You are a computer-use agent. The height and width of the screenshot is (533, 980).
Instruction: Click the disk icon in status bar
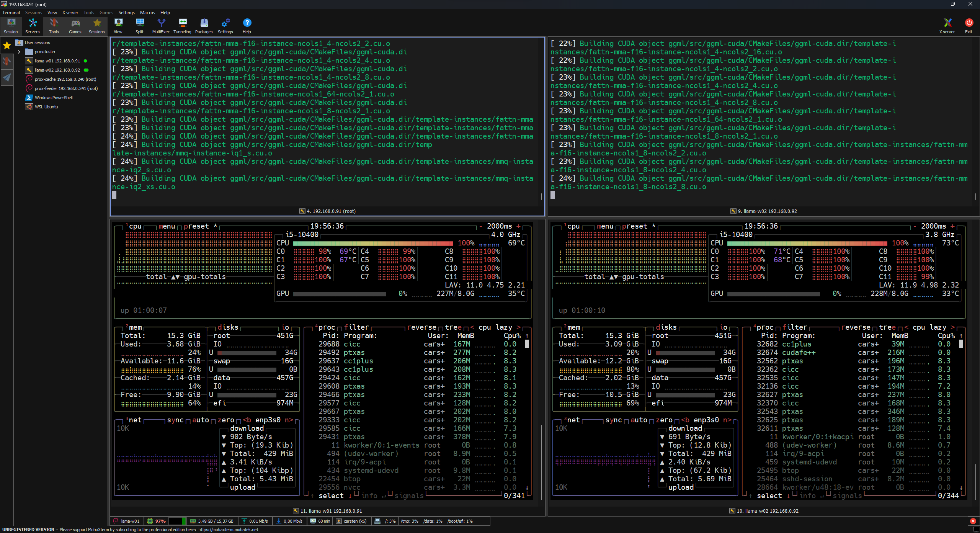[x=377, y=521]
